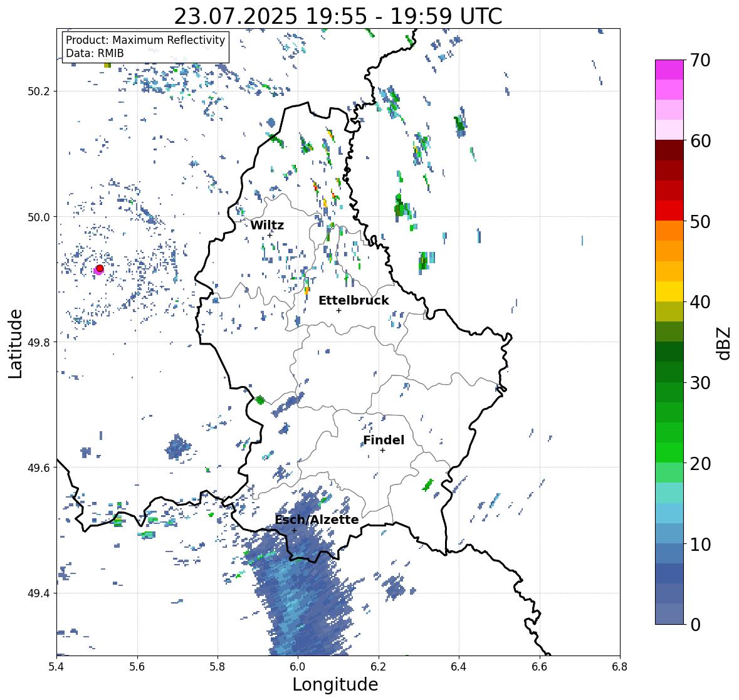This screenshot has width=739, height=700.
Task: Click the 10 dBZ colorbar label
Action: pos(700,544)
